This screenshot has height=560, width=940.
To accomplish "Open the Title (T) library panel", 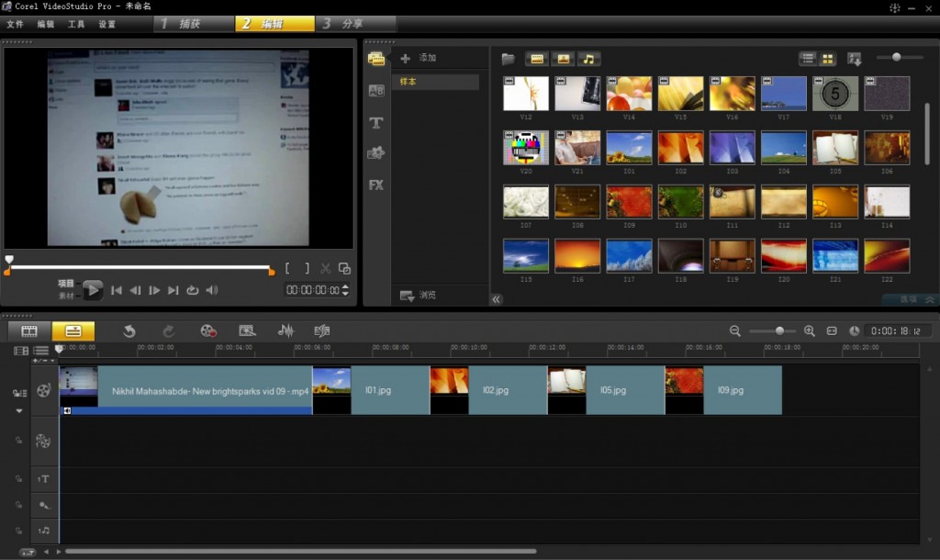I will tap(376, 122).
